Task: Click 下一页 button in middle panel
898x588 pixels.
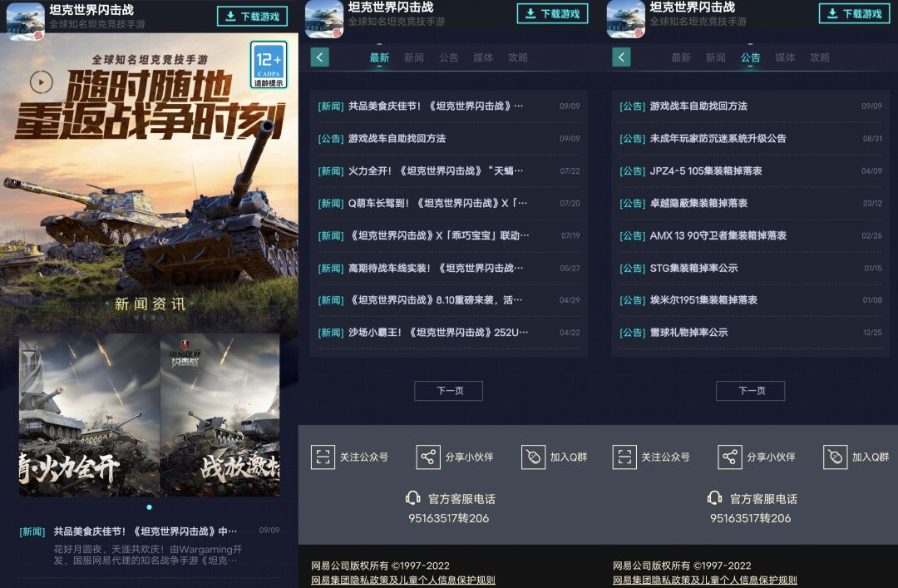Action: (448, 391)
